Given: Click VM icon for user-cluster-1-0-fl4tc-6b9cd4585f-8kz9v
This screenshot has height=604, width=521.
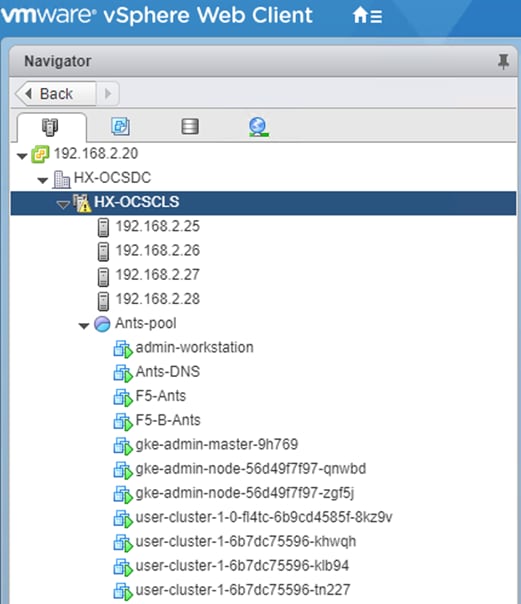Looking at the screenshot, I should click(x=123, y=519).
